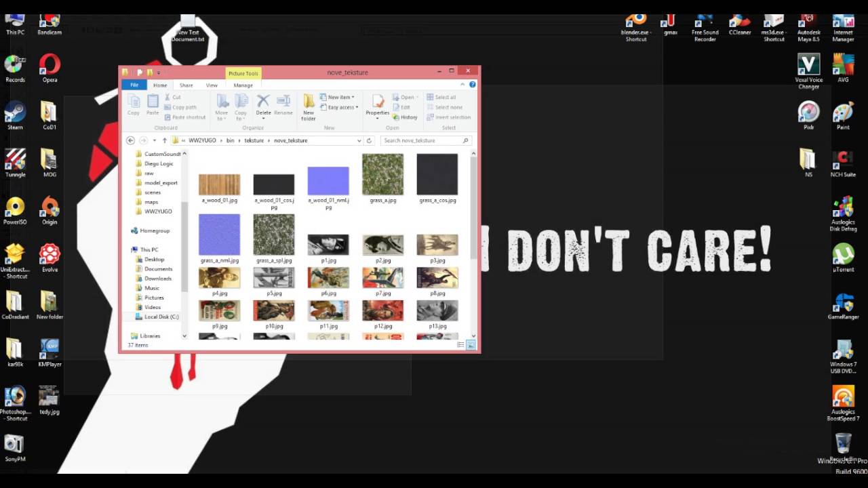
Task: Open Properties from the ribbon
Action: click(378, 103)
